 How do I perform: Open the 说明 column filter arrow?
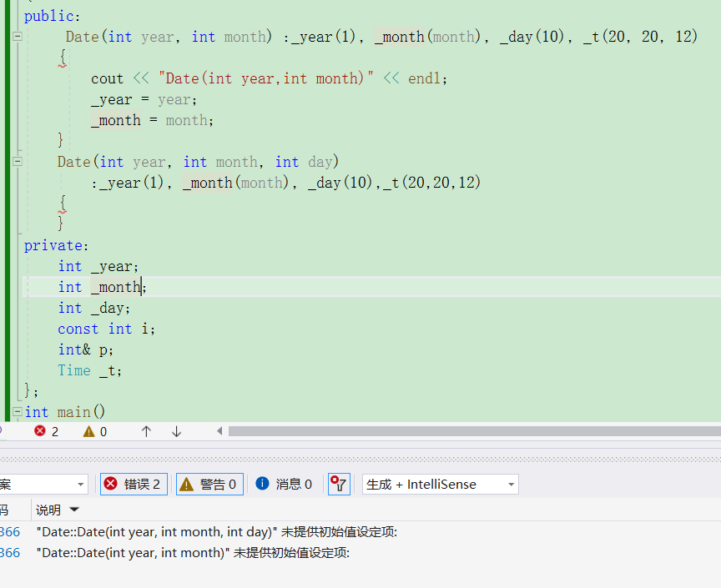74,510
